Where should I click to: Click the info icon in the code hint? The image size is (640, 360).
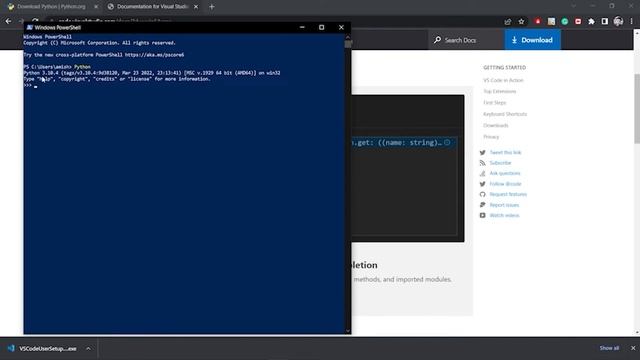(x=447, y=142)
